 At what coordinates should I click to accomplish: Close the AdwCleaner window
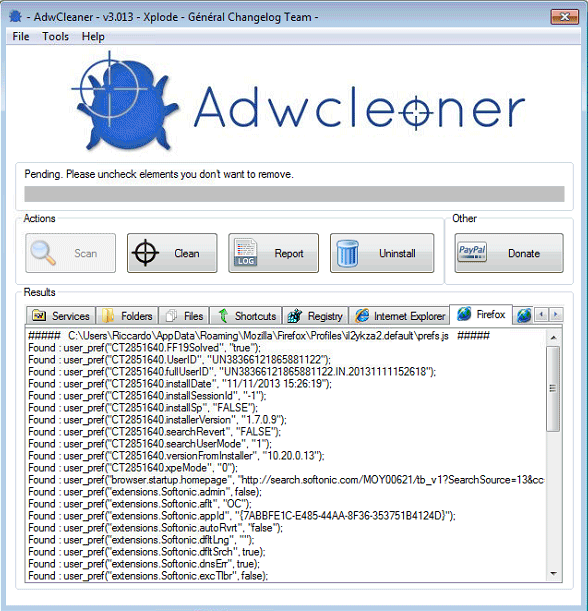564,17
